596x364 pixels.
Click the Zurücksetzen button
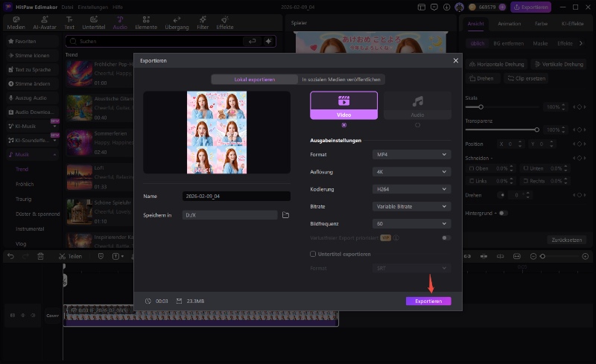click(x=566, y=240)
